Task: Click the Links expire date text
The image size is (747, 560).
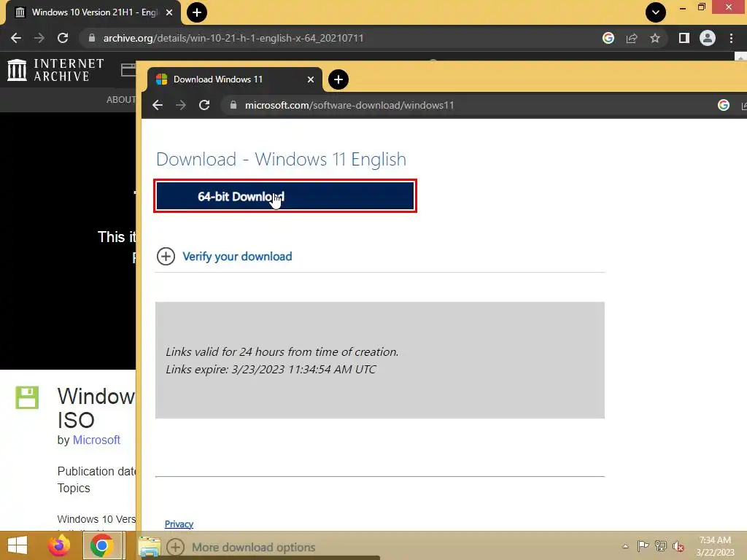Action: click(x=271, y=370)
